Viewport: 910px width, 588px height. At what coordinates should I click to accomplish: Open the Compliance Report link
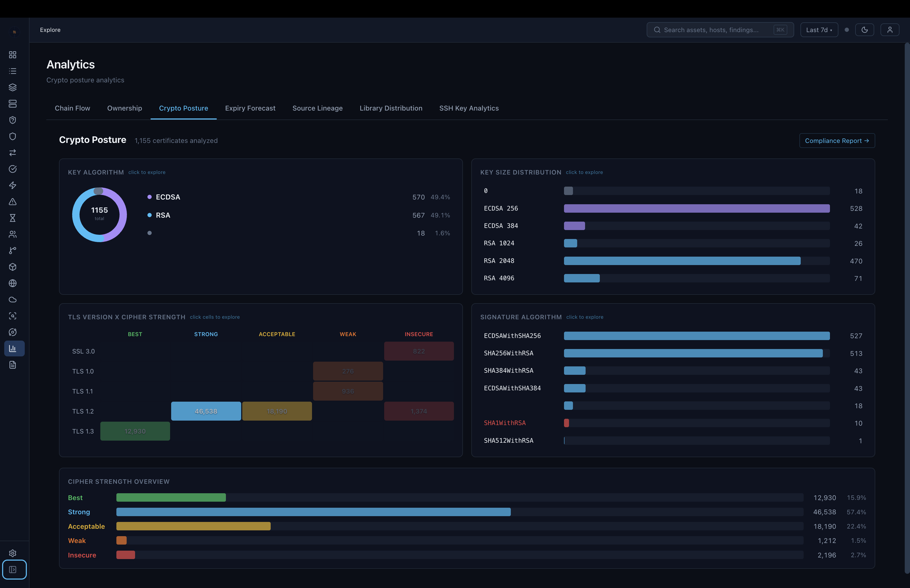pos(837,141)
